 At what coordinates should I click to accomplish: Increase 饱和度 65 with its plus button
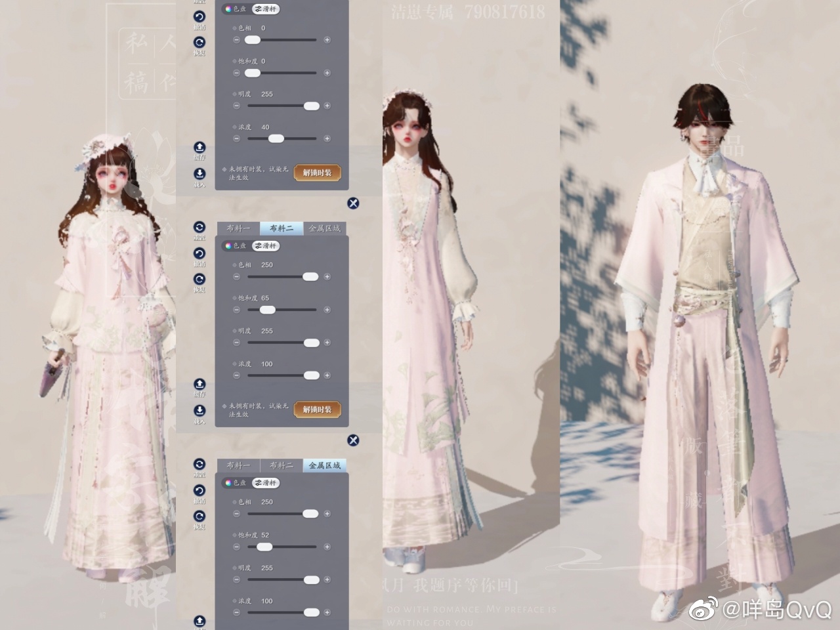327,310
